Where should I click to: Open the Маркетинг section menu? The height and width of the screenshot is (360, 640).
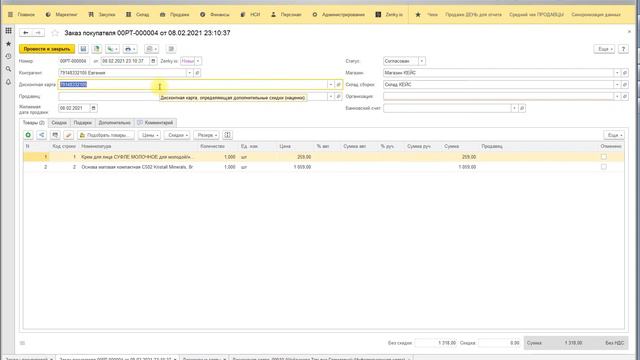[61, 14]
